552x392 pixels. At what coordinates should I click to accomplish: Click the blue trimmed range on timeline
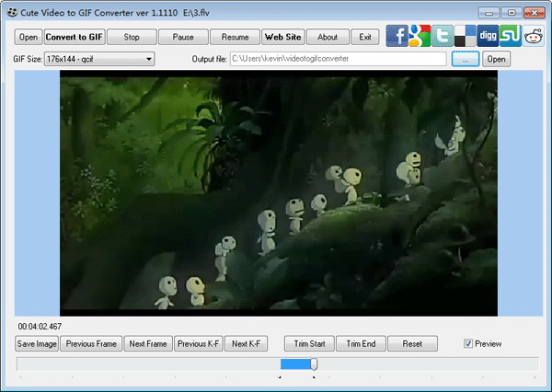295,364
